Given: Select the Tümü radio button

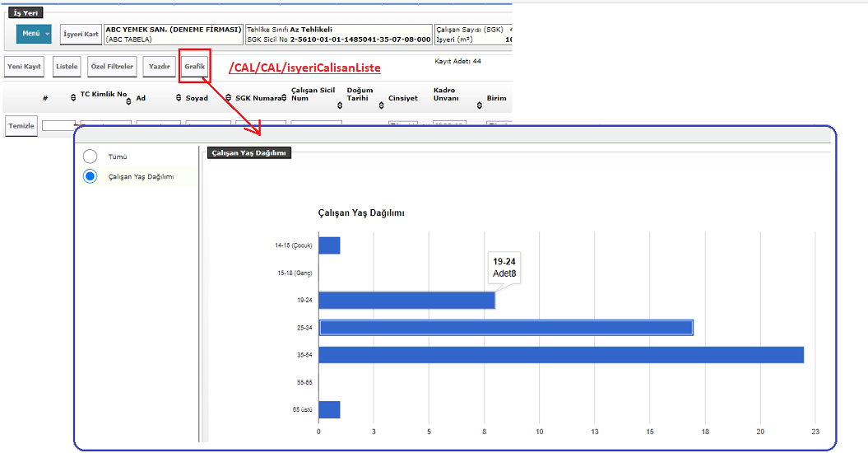Looking at the screenshot, I should [x=91, y=156].
